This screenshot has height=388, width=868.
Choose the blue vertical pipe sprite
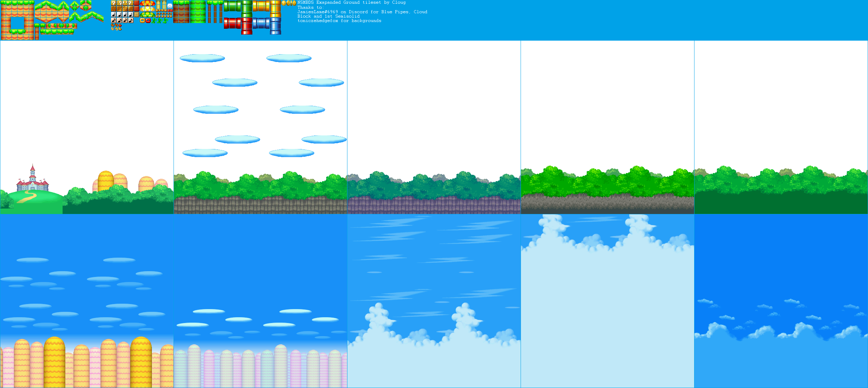[x=275, y=26]
